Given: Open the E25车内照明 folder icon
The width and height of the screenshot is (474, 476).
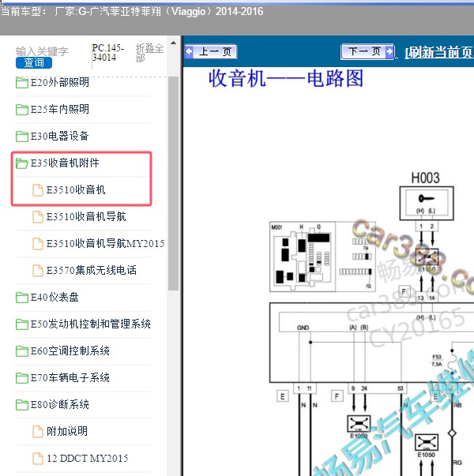Looking at the screenshot, I should pos(22,110).
